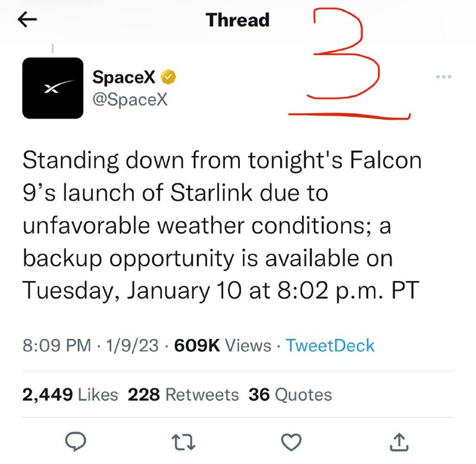Click the red handwritten number 3
Viewport: 476px width, 464px height.
coord(345,54)
